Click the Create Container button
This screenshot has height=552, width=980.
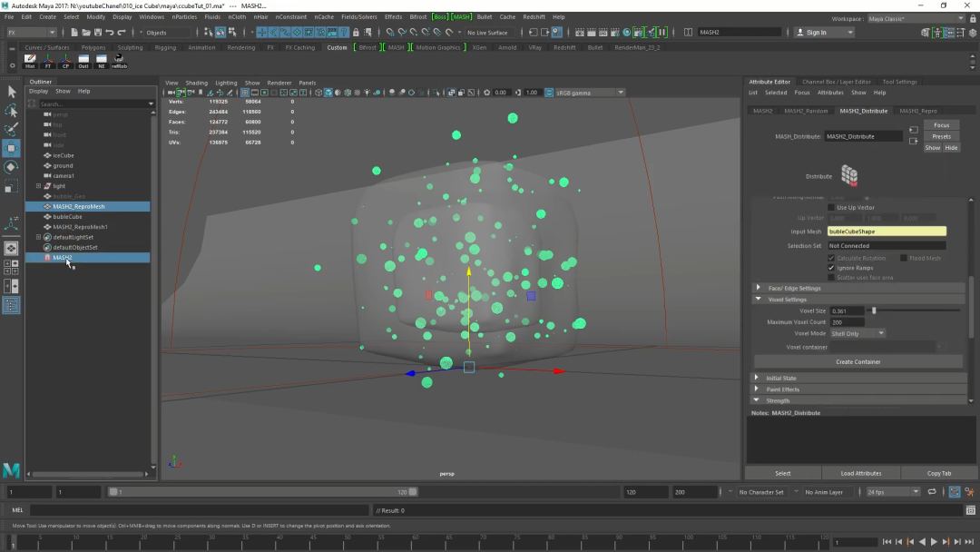pos(857,362)
